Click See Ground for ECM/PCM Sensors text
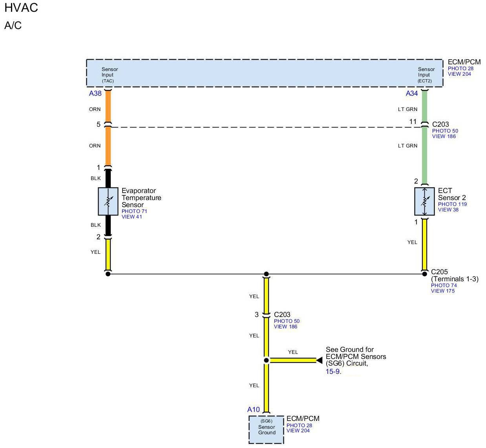The image size is (486, 448). pyautogui.click(x=356, y=357)
